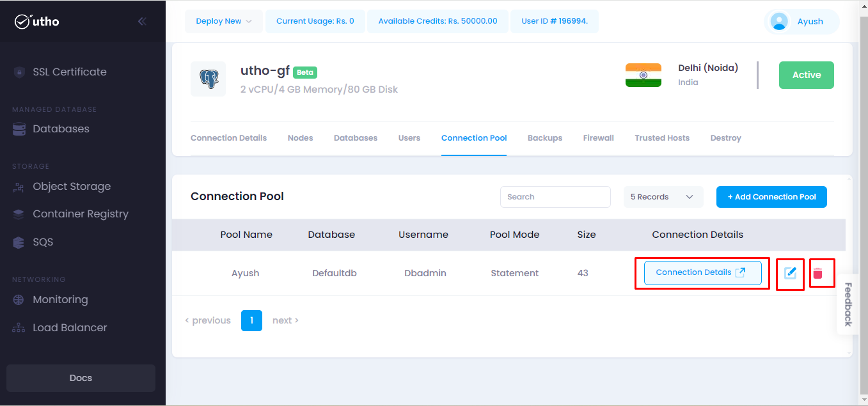
Task: Click the Statement pool mode cell
Action: point(515,273)
